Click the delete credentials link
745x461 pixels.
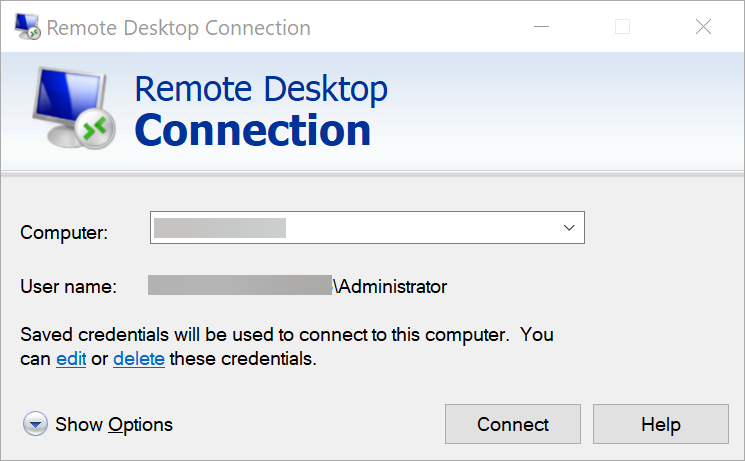click(x=139, y=358)
